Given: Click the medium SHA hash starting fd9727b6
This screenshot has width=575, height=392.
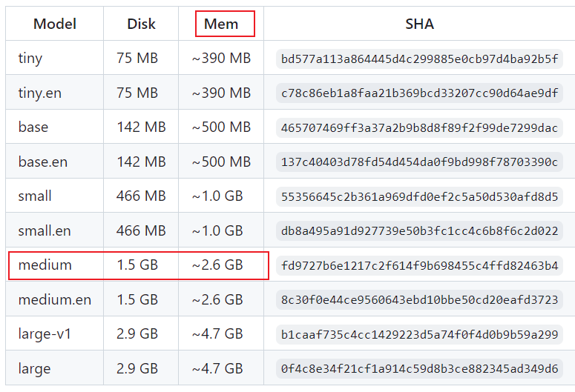Looking at the screenshot, I should tap(419, 265).
